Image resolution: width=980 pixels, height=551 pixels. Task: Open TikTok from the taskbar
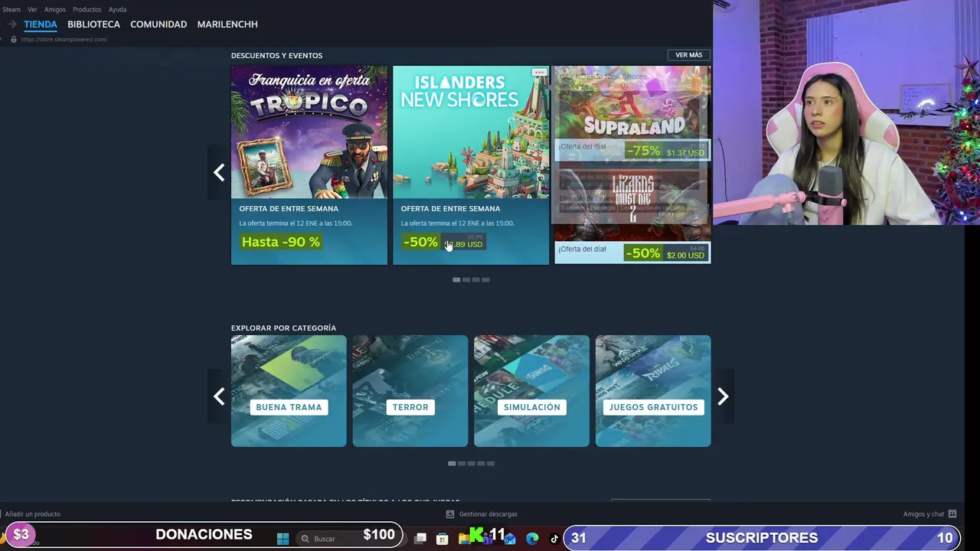tap(554, 539)
